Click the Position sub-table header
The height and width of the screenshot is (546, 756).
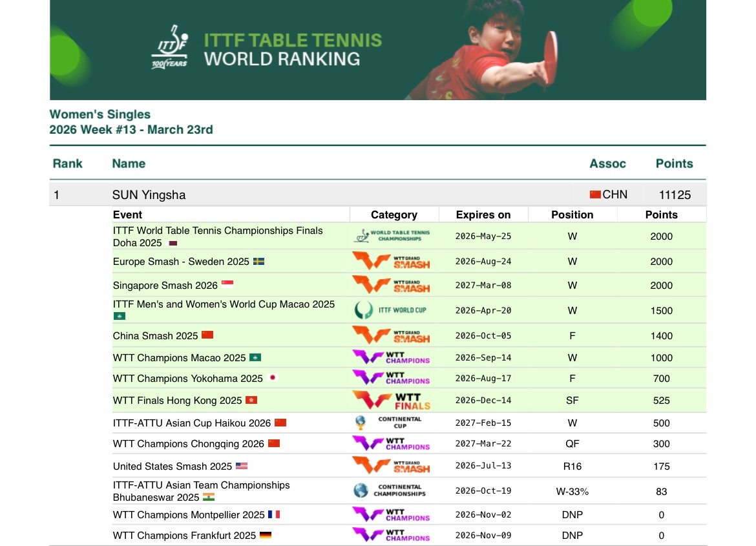pyautogui.click(x=572, y=215)
